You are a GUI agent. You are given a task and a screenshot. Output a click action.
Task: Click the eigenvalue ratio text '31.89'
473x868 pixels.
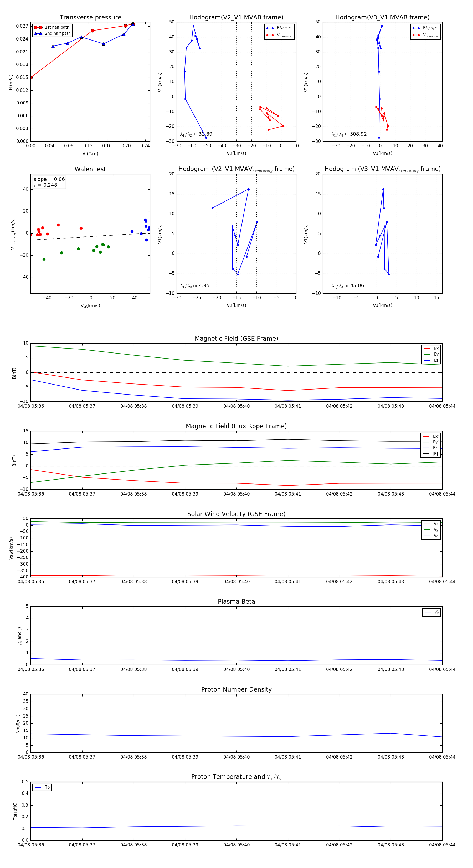click(205, 134)
